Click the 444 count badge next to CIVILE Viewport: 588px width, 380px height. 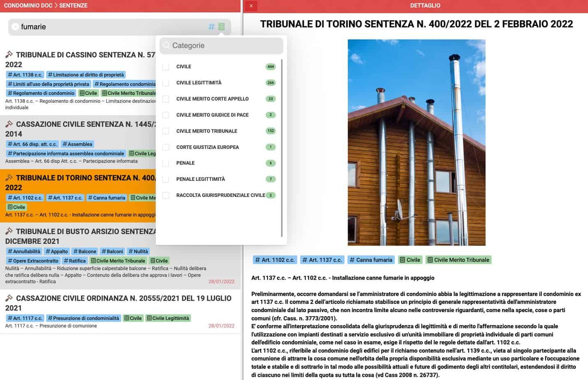pyautogui.click(x=270, y=67)
